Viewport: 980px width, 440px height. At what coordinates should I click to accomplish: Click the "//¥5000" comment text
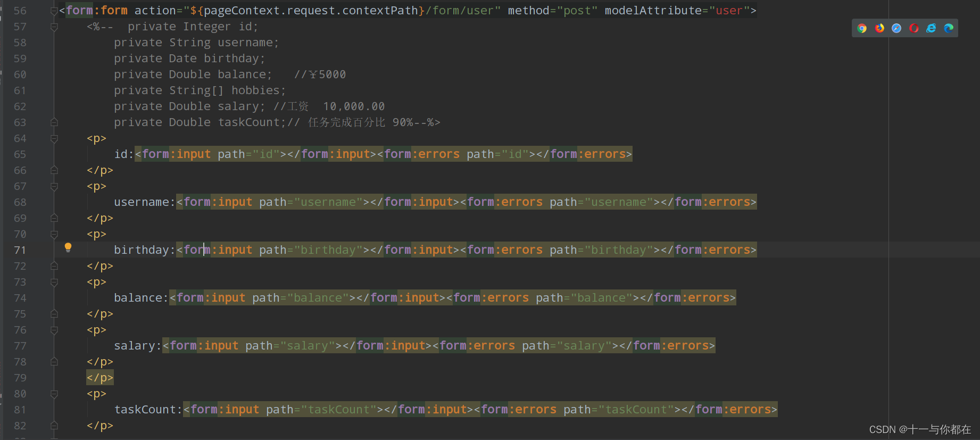coord(320,74)
